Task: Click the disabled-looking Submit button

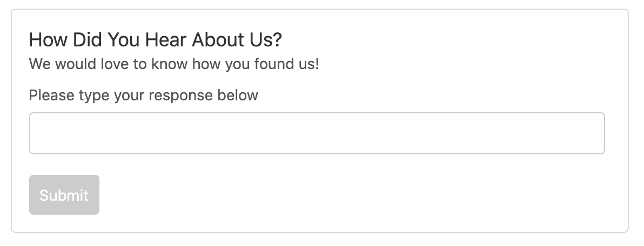Action: pyautogui.click(x=64, y=195)
